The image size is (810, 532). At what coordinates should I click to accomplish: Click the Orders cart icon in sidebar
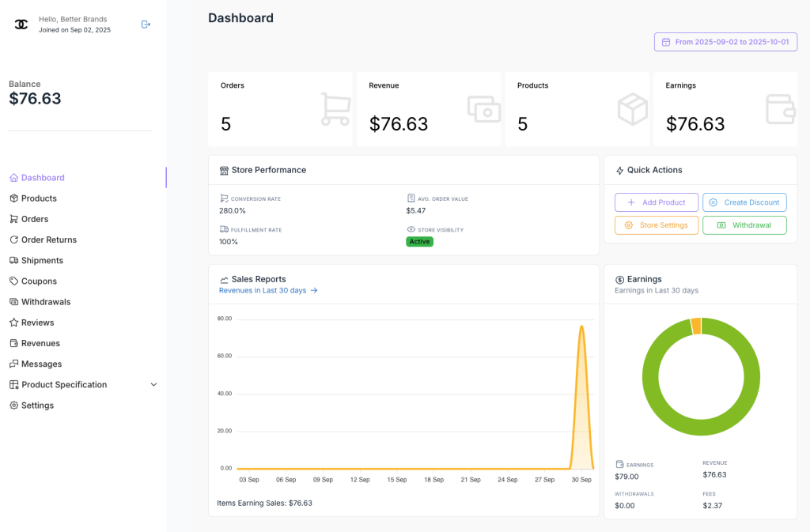click(13, 219)
